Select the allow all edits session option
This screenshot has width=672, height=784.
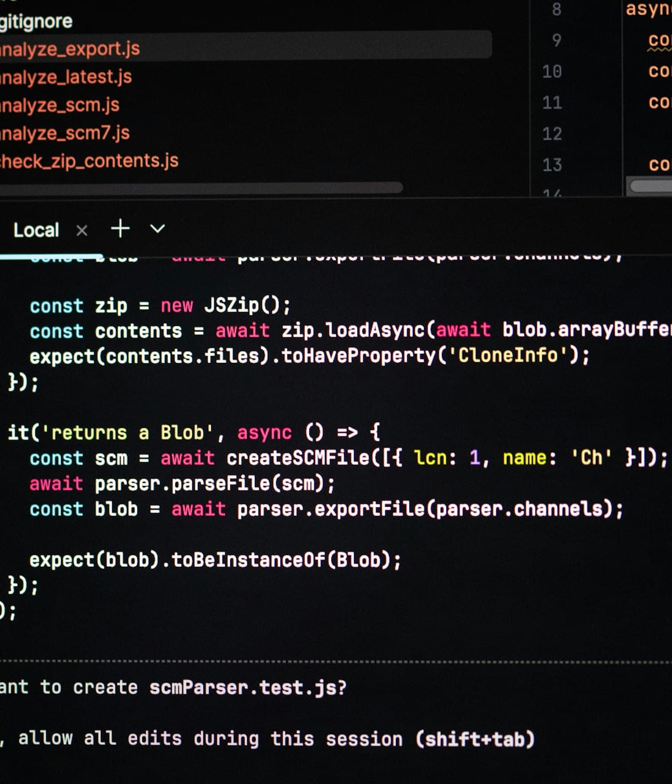(x=268, y=739)
